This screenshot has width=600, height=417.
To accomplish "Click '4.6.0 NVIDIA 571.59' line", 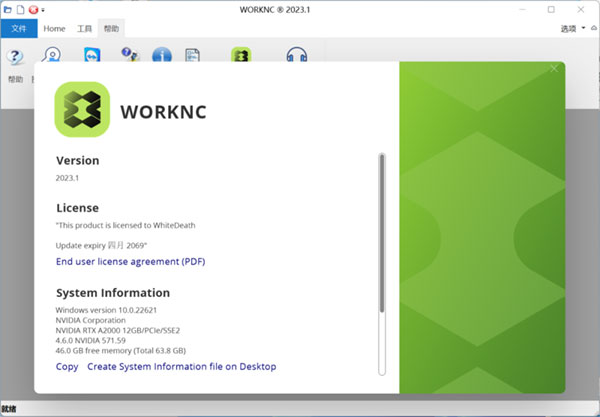I will pos(91,340).
